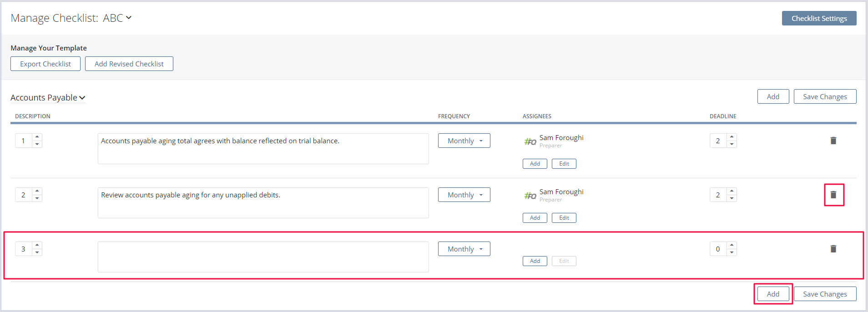The image size is (868, 312).
Task: Delete row 2 with its trash icon
Action: [833, 195]
